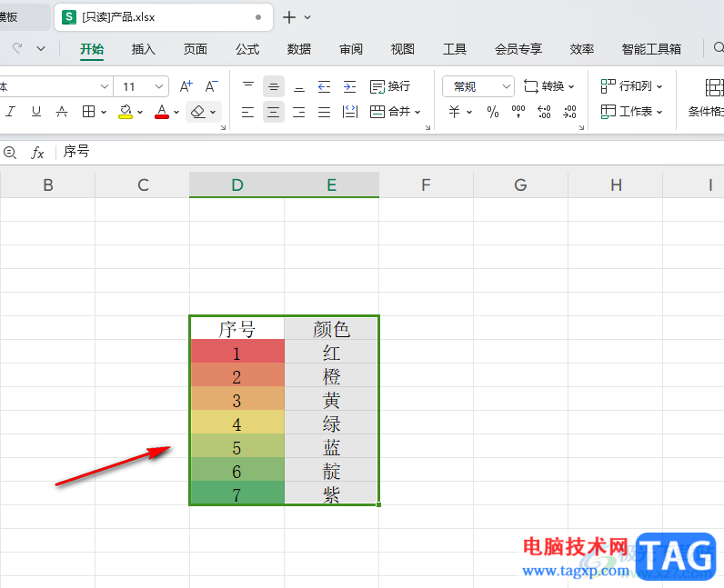Image resolution: width=724 pixels, height=588 pixels.
Task: Align text to top
Action: (248, 86)
